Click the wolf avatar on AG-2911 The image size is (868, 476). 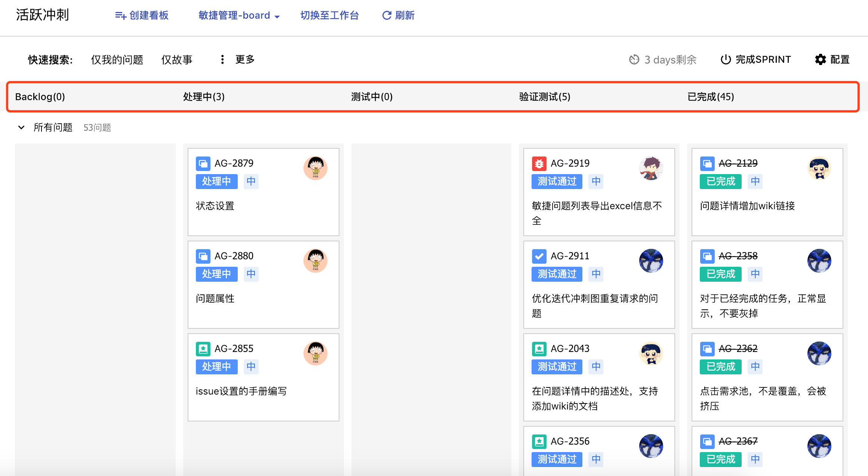(x=651, y=261)
